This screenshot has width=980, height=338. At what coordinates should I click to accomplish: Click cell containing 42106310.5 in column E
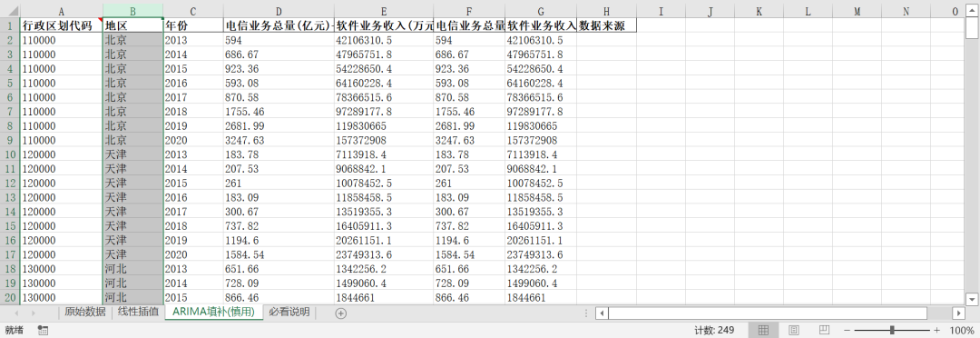[x=384, y=40]
